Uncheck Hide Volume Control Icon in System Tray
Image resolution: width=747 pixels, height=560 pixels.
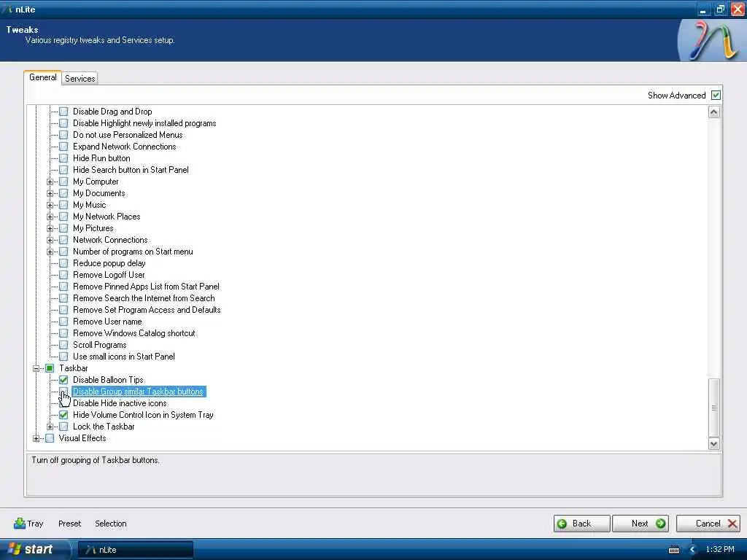pos(63,415)
